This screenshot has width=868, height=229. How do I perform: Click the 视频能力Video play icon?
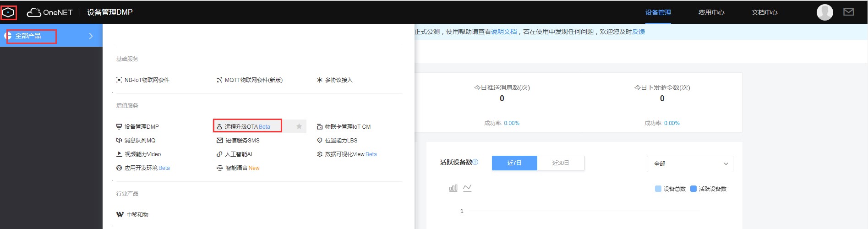click(119, 154)
